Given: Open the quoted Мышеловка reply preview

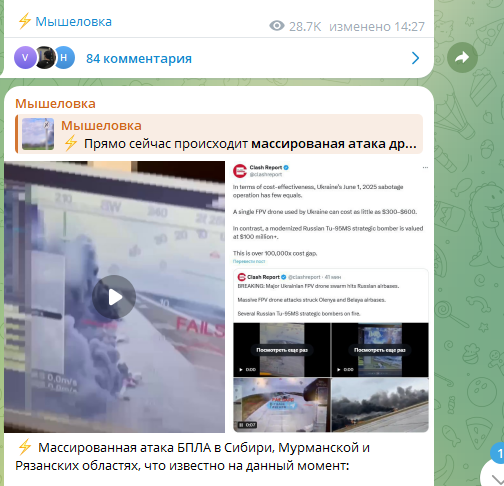Looking at the screenshot, I should (x=219, y=134).
